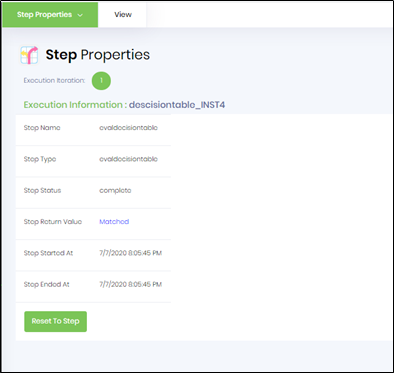Click the Step Started At label
The image size is (394, 373).
48,253
